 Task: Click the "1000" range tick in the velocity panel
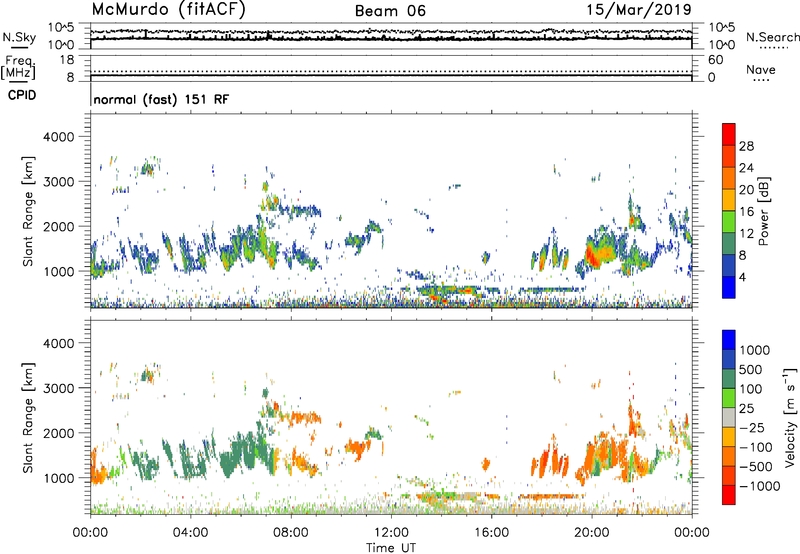(59, 478)
